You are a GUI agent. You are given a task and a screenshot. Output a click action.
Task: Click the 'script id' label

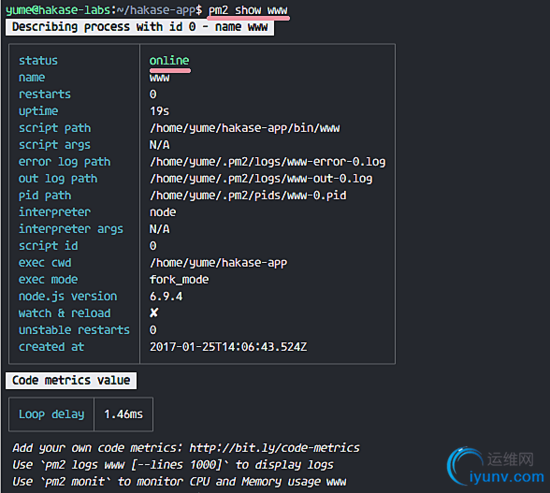(x=48, y=246)
